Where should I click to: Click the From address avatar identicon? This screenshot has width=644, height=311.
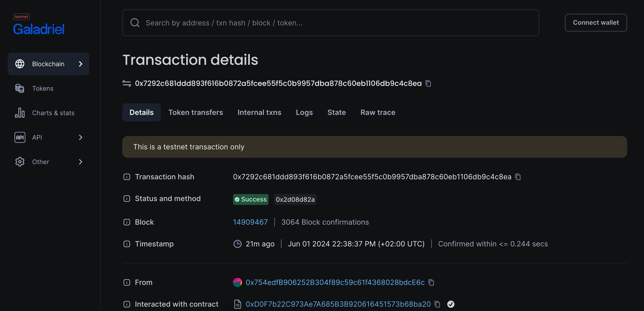coord(238,282)
